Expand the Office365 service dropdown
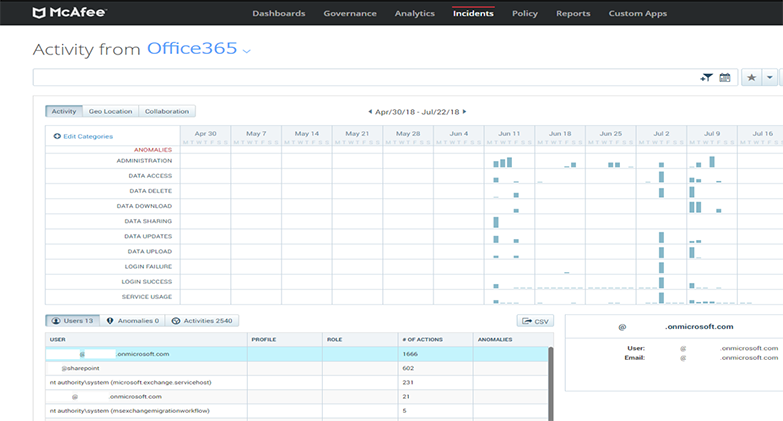Screen dimensions: 783x421 click(x=246, y=51)
